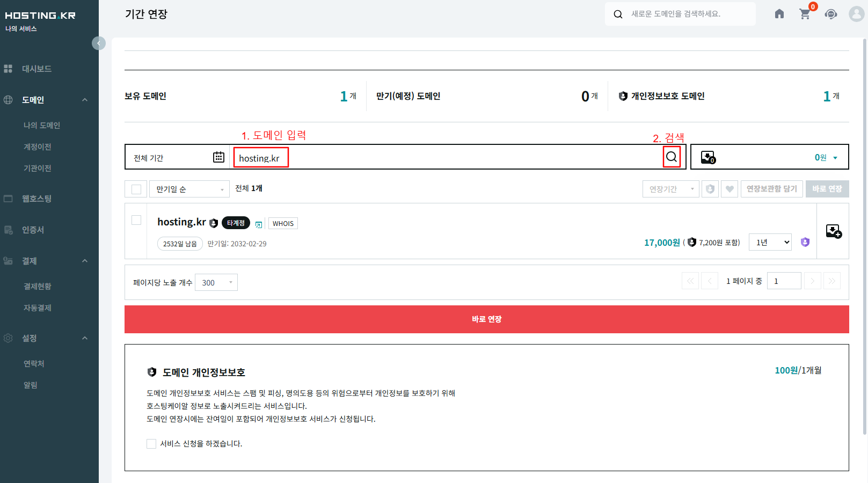Open the home icon in header

click(779, 14)
